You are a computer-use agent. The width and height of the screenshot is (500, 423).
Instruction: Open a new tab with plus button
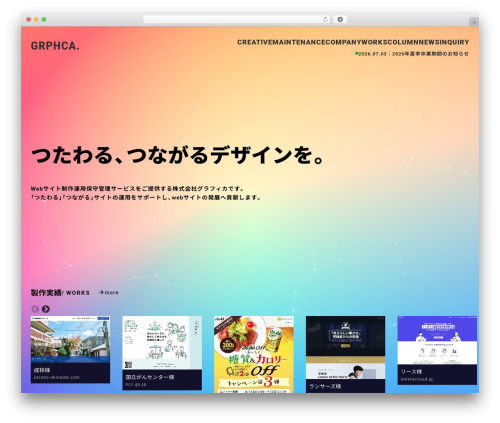coord(474,22)
